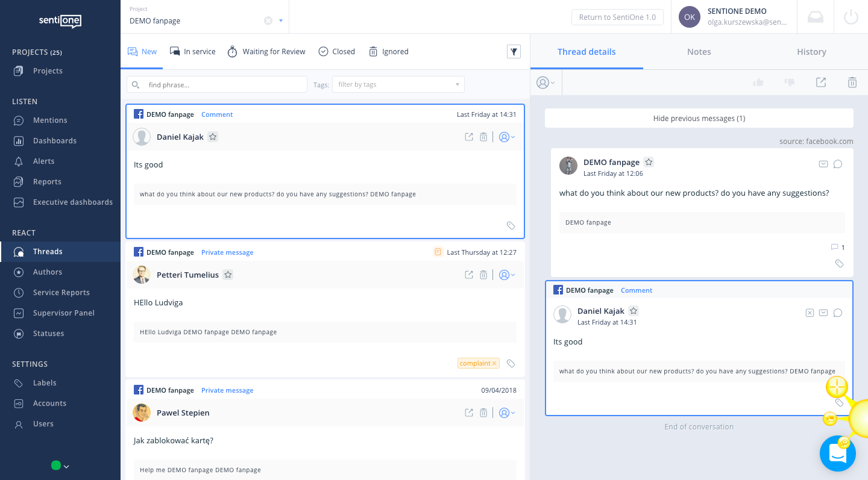Reply by private message to DEMO fanpage post

coord(823,164)
